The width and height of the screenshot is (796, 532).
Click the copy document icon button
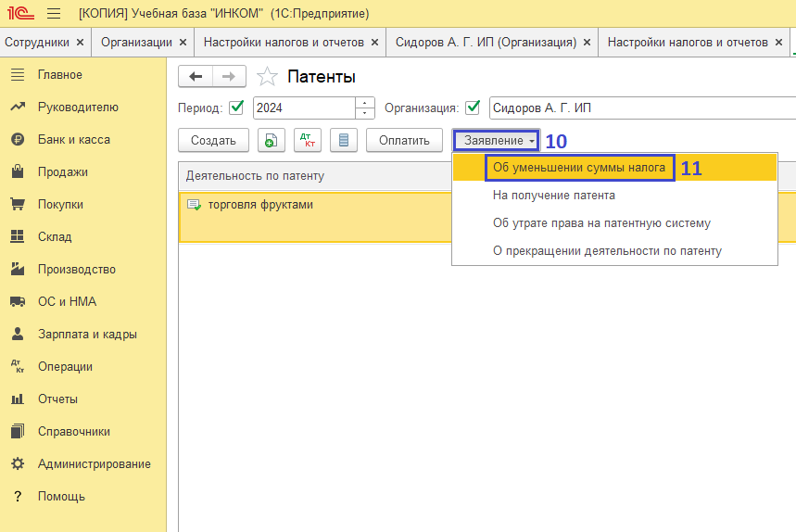click(x=270, y=140)
